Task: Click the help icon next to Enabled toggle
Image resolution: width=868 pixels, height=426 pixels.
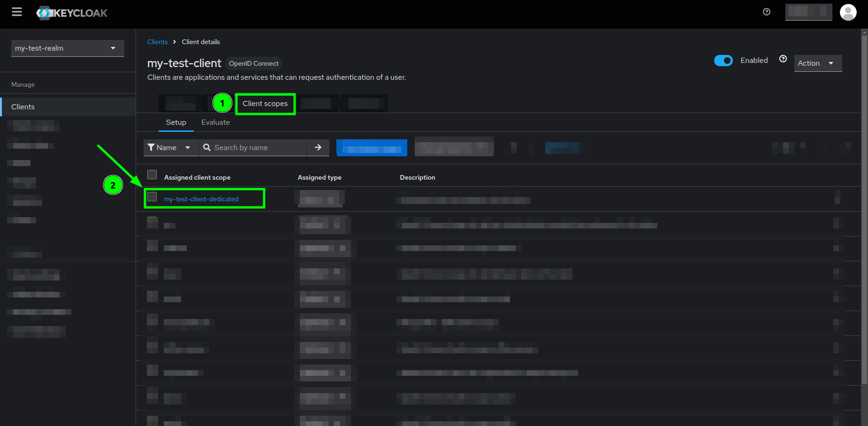Action: (x=783, y=59)
